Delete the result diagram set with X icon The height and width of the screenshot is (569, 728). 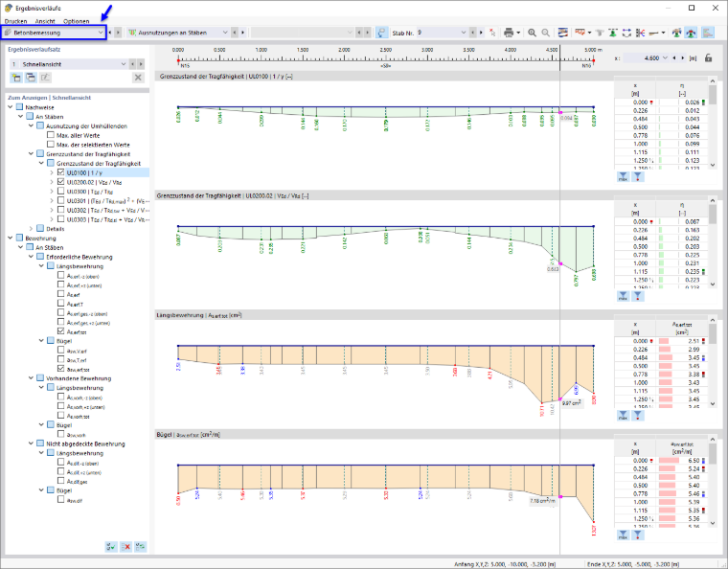[x=138, y=78]
